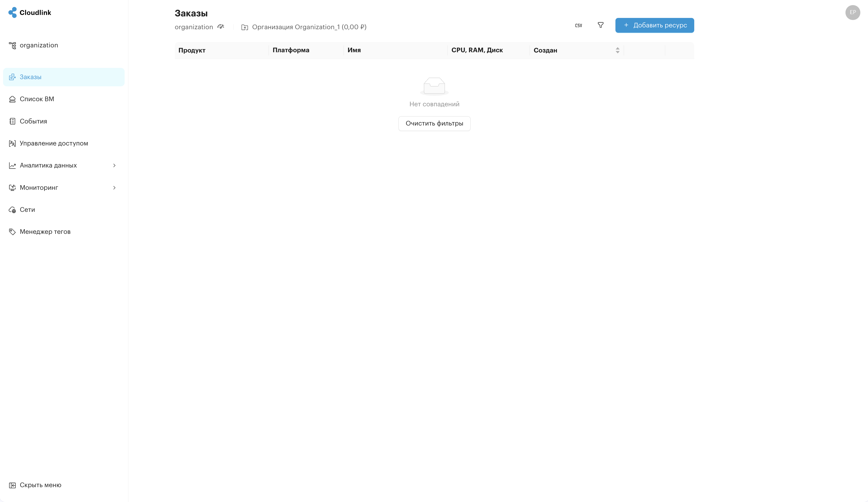This screenshot has height=502, width=868.
Task: Open Заказы in the sidebar
Action: point(64,77)
